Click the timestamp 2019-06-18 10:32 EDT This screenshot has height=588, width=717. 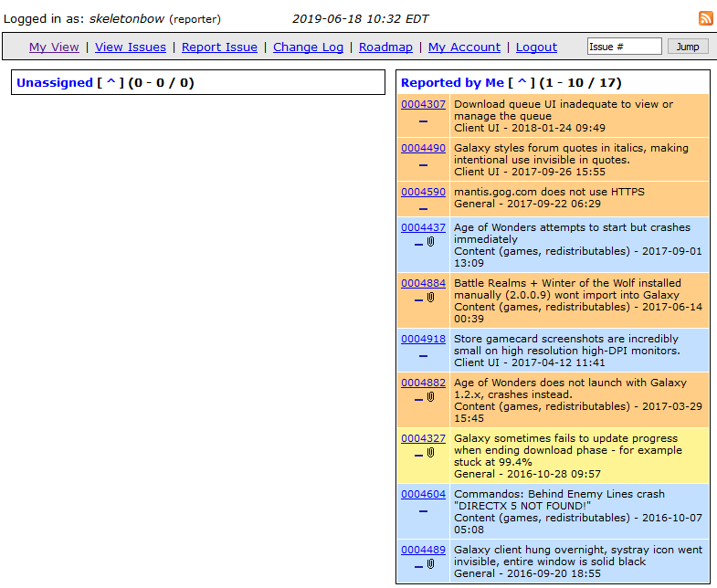click(361, 19)
